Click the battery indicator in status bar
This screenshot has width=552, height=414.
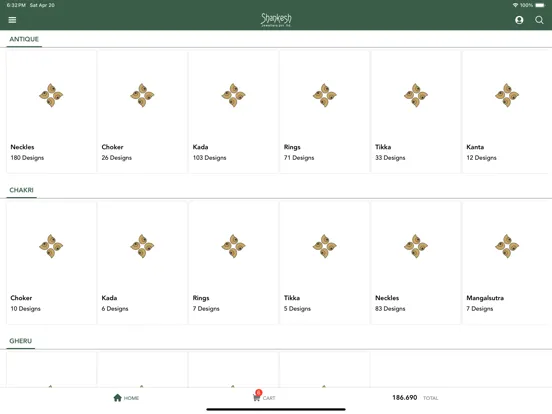coord(540,5)
